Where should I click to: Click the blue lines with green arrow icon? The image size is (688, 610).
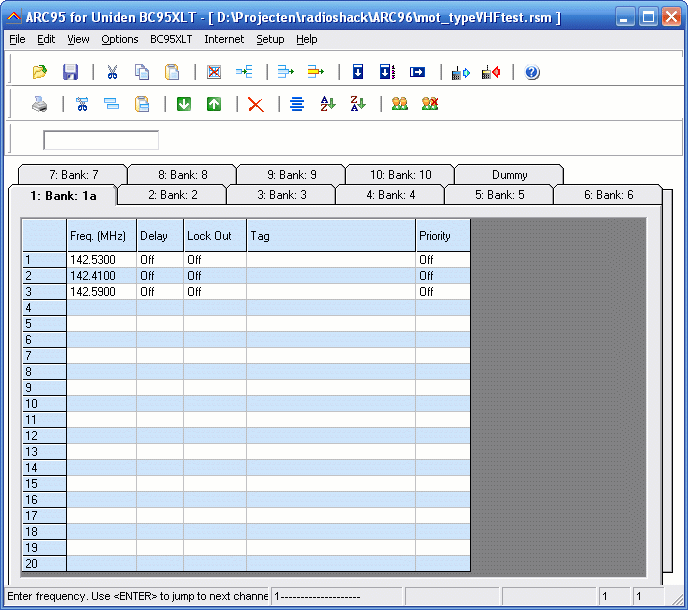coord(286,72)
